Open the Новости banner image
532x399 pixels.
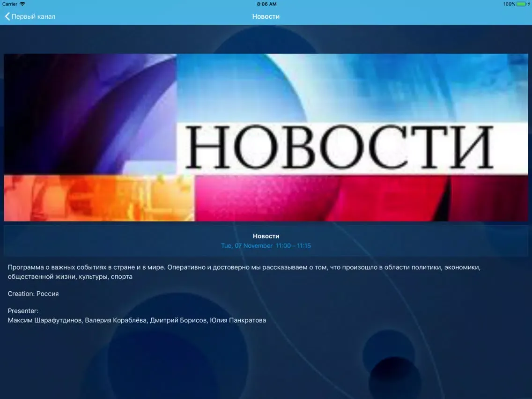266,137
